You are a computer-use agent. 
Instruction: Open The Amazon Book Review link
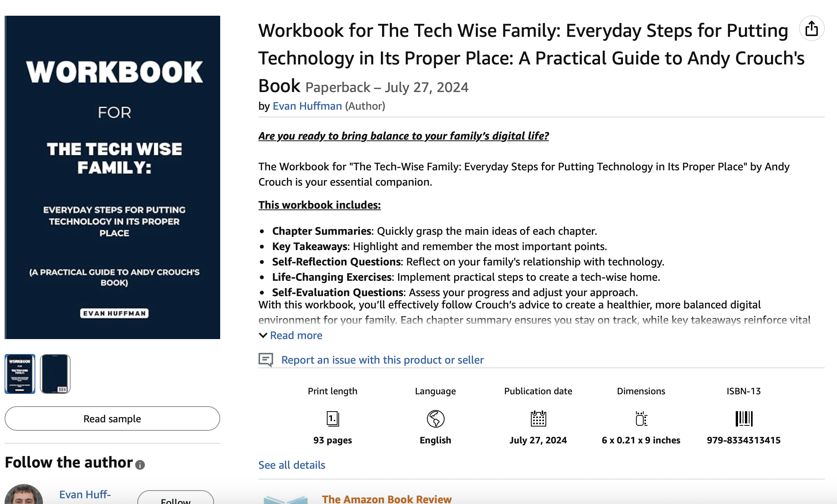(x=386, y=499)
